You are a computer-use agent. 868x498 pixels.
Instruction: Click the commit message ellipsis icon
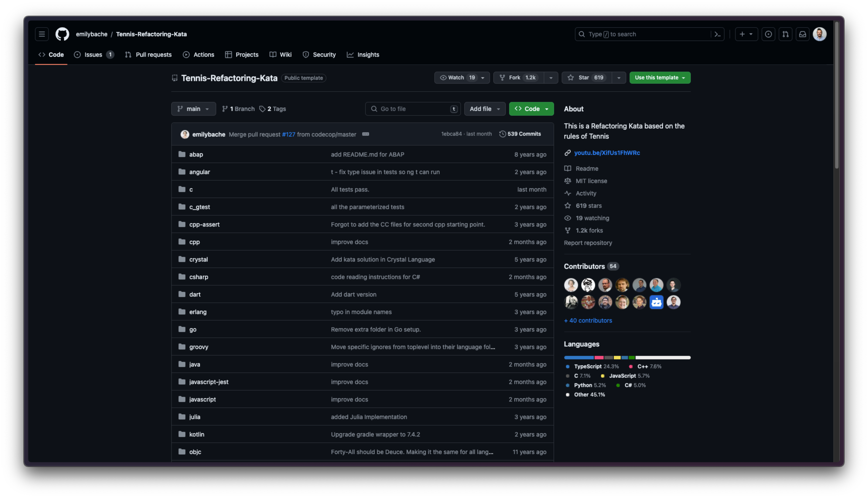coord(365,134)
